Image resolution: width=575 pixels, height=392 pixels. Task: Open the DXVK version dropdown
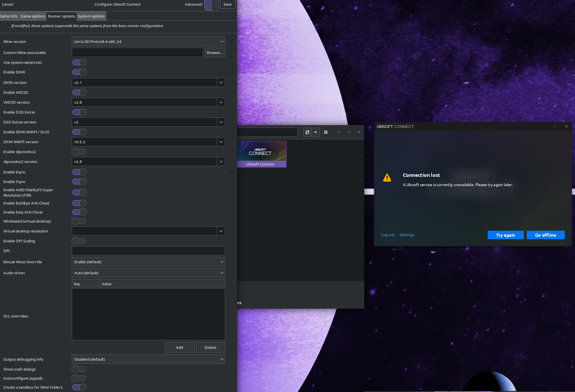coord(221,82)
